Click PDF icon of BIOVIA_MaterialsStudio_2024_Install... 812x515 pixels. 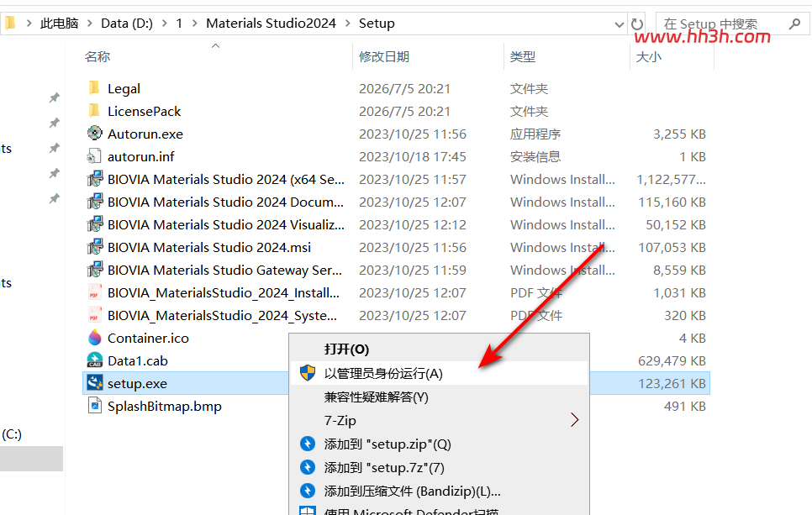94,292
